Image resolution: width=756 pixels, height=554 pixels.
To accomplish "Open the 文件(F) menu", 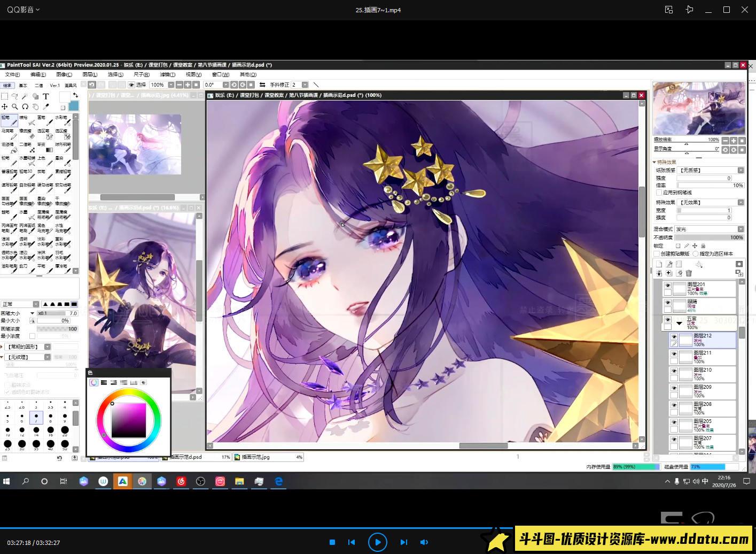I will tap(13, 74).
